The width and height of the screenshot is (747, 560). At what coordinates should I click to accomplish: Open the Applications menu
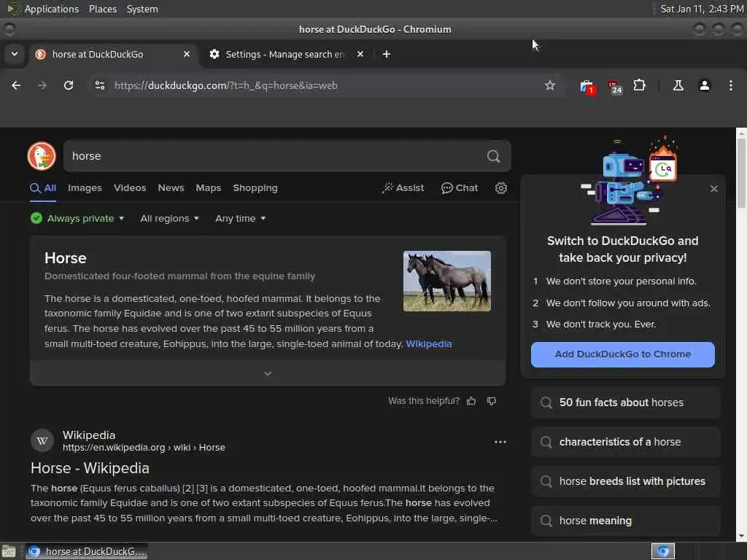click(52, 9)
